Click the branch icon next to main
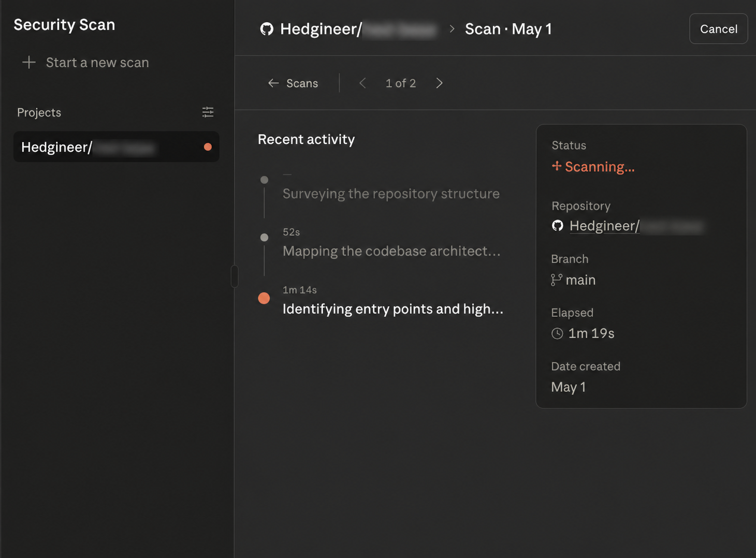Image resolution: width=756 pixels, height=558 pixels. 557,280
